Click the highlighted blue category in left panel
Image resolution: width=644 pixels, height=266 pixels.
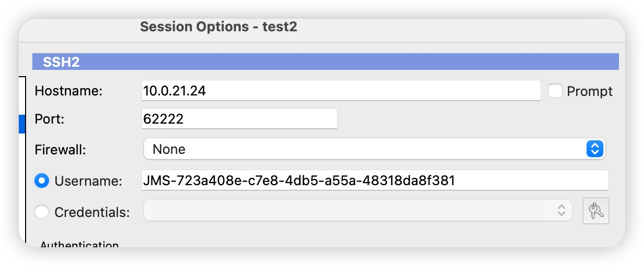tap(22, 124)
